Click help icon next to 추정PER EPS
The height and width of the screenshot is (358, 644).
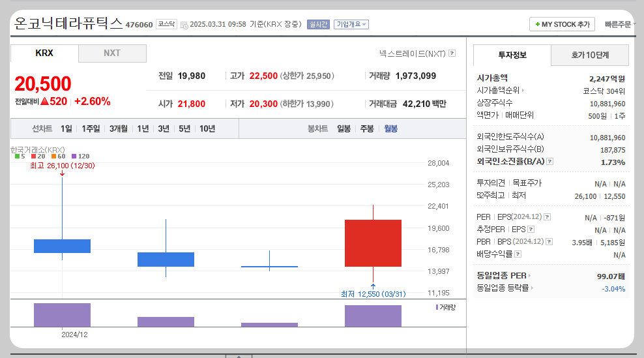pyautogui.click(x=531, y=230)
